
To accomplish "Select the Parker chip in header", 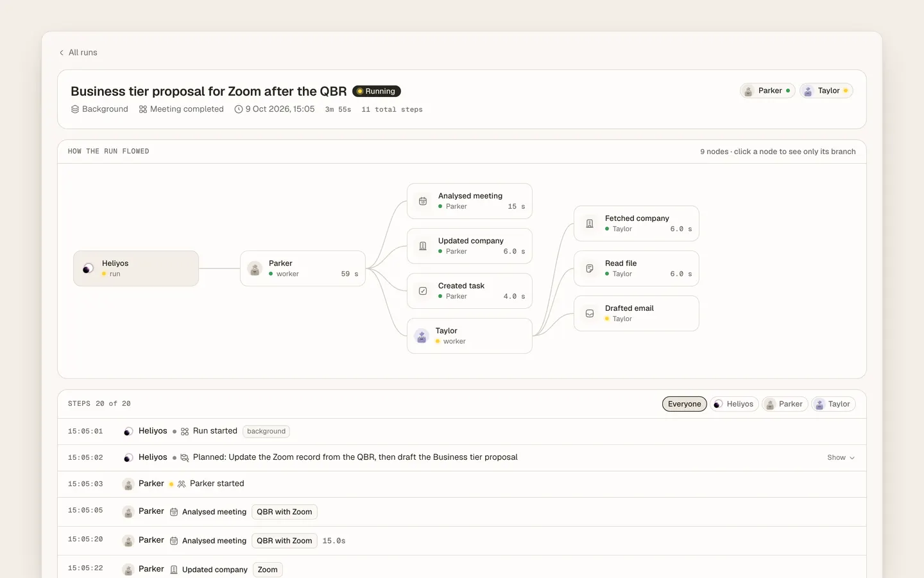I will pos(767,91).
